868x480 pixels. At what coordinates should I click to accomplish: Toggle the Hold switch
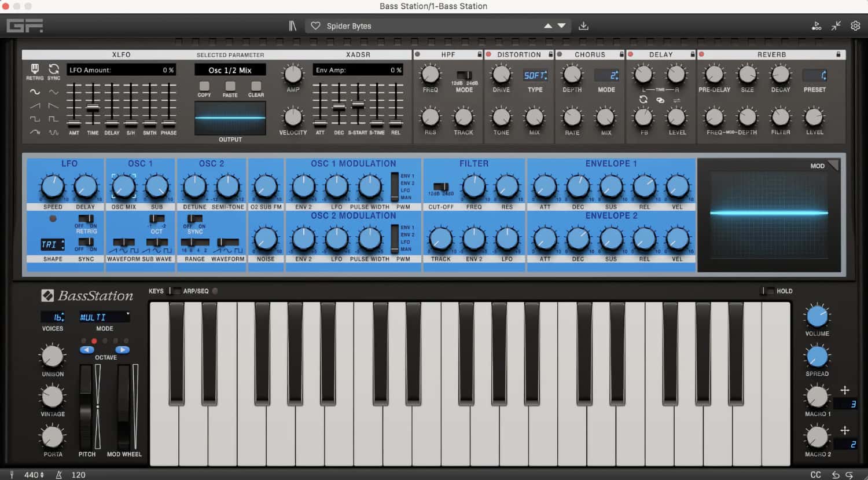(767, 291)
